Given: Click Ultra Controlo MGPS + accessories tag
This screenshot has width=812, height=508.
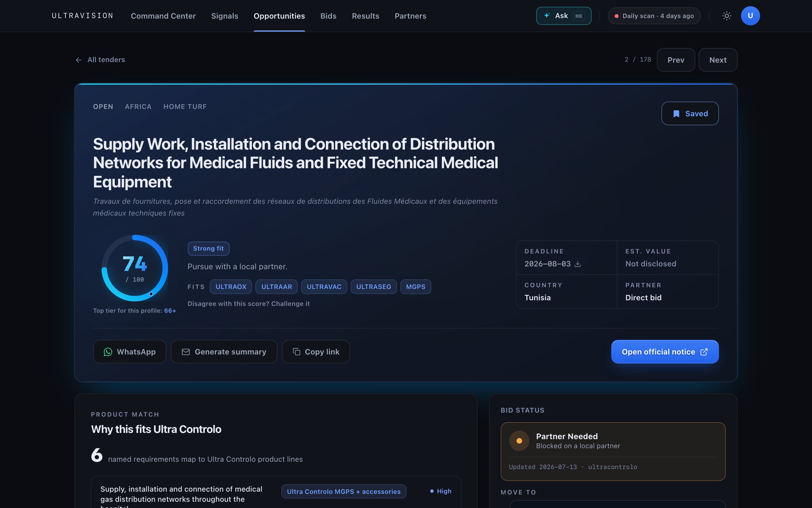Looking at the screenshot, I should (x=344, y=491).
